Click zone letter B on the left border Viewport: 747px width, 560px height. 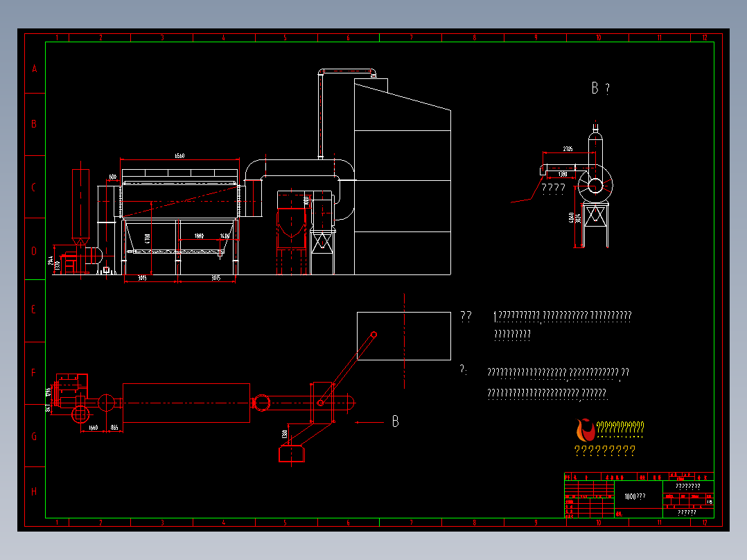(x=34, y=124)
